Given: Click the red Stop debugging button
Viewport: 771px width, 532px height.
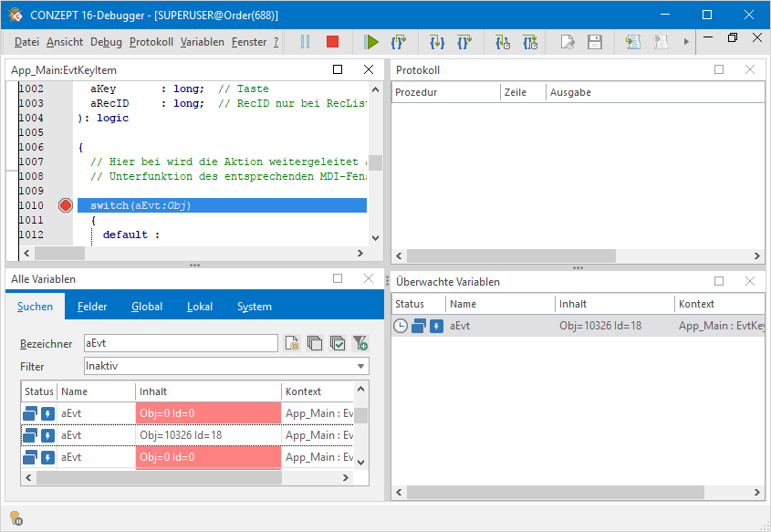Looking at the screenshot, I should pyautogui.click(x=332, y=42).
